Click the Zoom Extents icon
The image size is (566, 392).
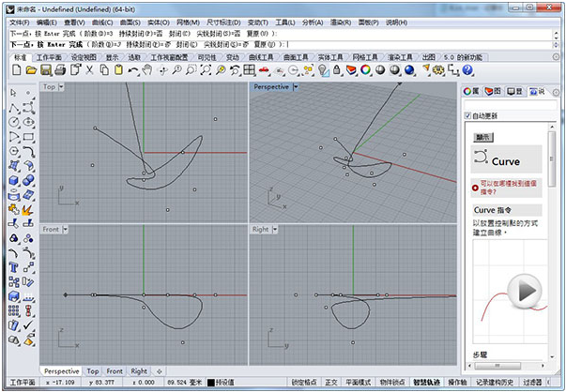click(206, 70)
